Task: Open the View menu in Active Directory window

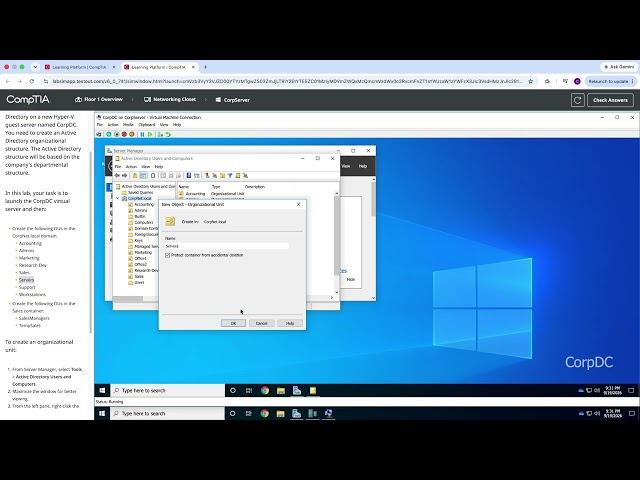Action: [146, 167]
